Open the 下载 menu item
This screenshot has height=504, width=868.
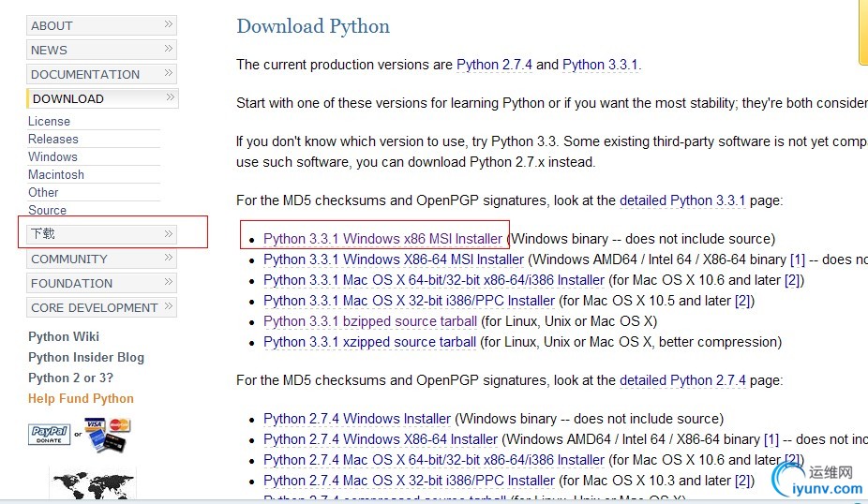click(101, 234)
